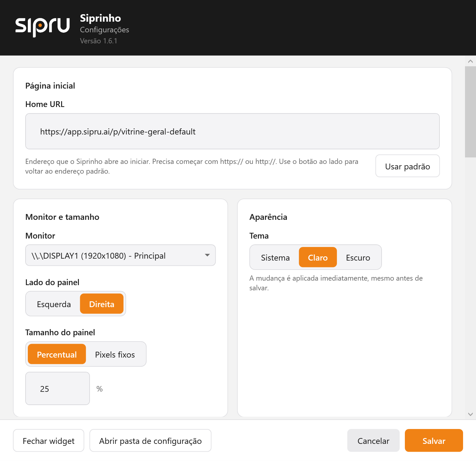476x461 pixels.
Task: Click the vertical scrollbar thumb
Action: [471, 112]
